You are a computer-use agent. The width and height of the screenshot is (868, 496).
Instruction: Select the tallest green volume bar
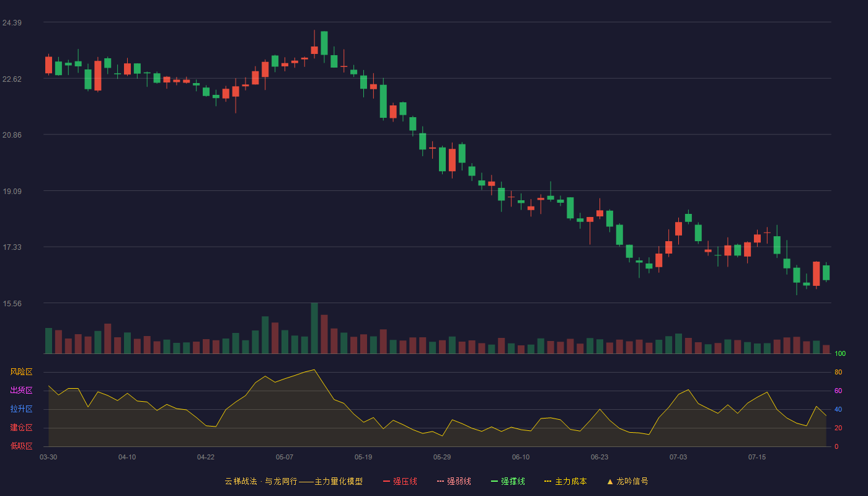click(314, 328)
